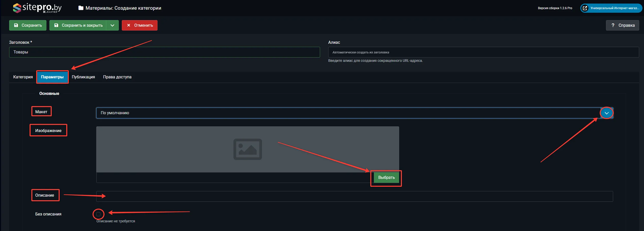The image size is (644, 231).
Task: Click the floppy disk icon on Сохранить
Action: pos(16,25)
